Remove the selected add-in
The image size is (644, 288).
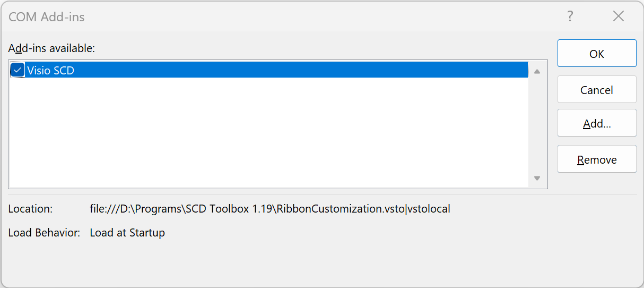[597, 159]
